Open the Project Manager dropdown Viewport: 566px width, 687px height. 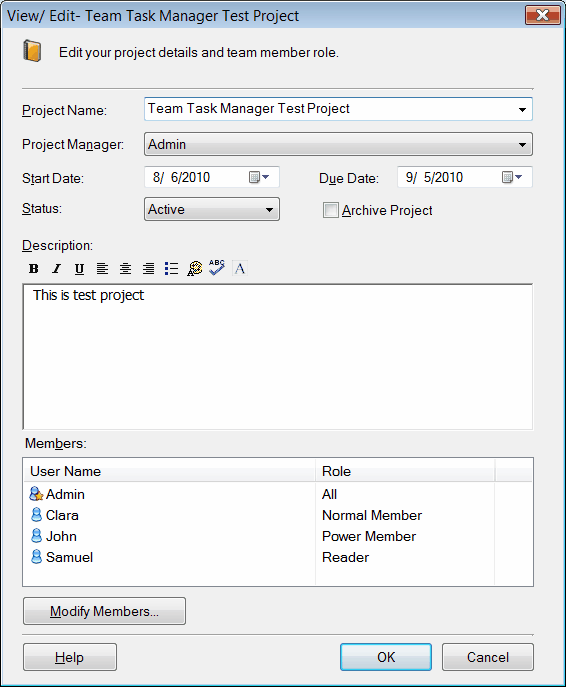click(338, 145)
